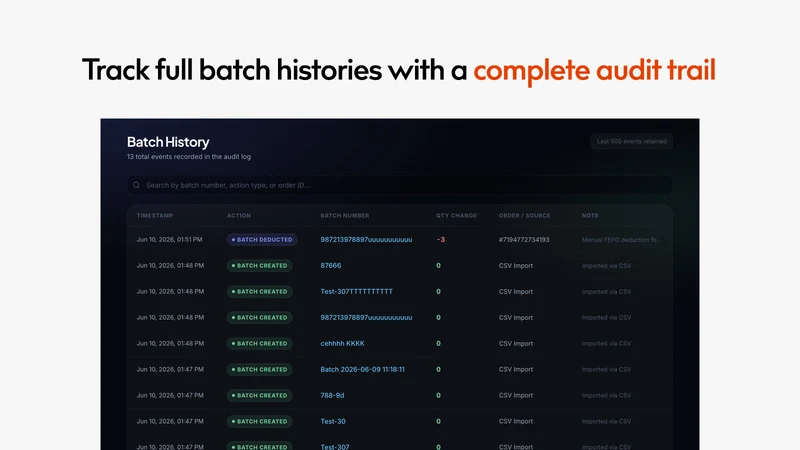Click the timestamp in the 788-9d row

tap(170, 395)
